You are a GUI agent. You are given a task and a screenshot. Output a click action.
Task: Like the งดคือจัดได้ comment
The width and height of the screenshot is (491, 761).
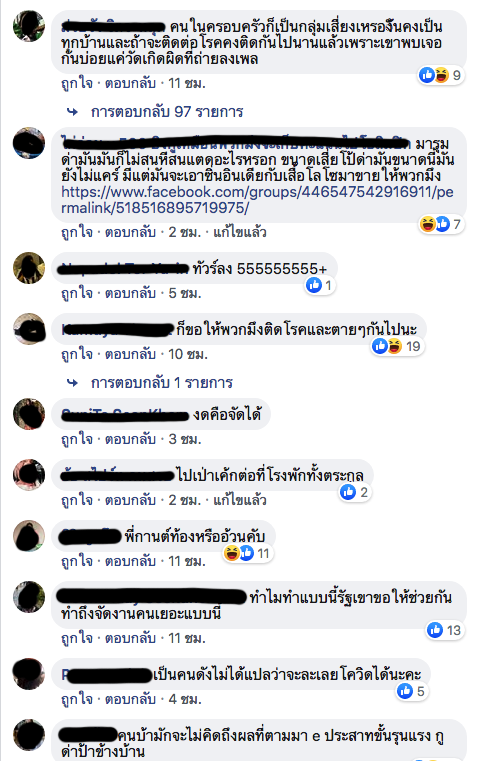click(77, 439)
